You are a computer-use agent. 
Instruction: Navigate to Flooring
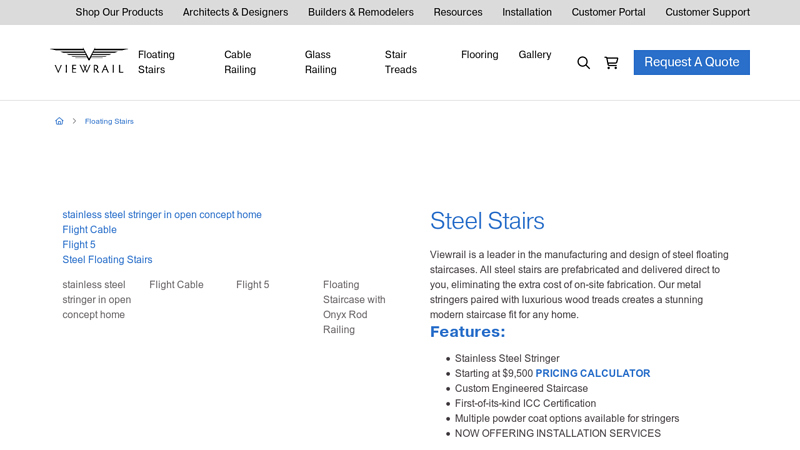[x=480, y=55]
